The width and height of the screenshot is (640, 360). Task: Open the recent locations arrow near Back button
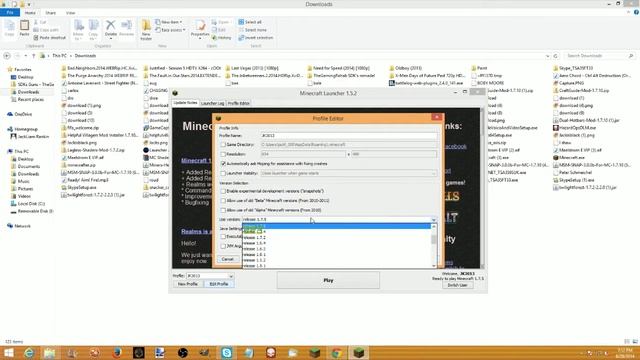(26, 56)
